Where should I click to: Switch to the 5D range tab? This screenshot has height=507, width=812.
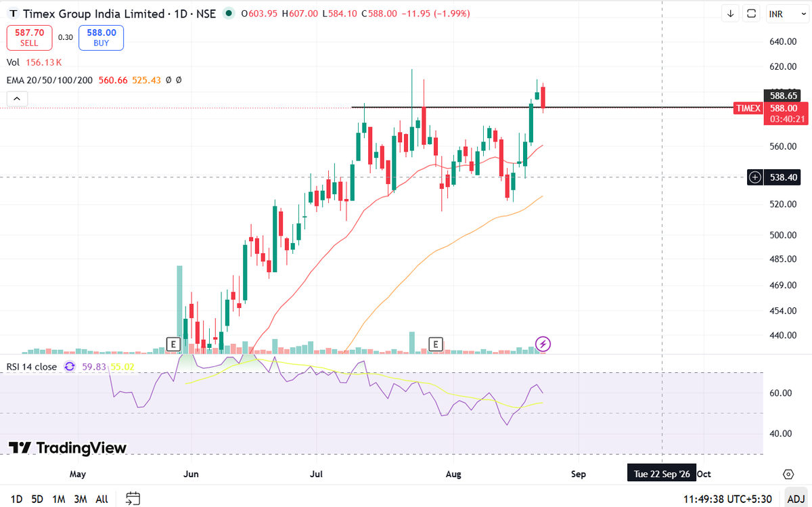tap(37, 499)
